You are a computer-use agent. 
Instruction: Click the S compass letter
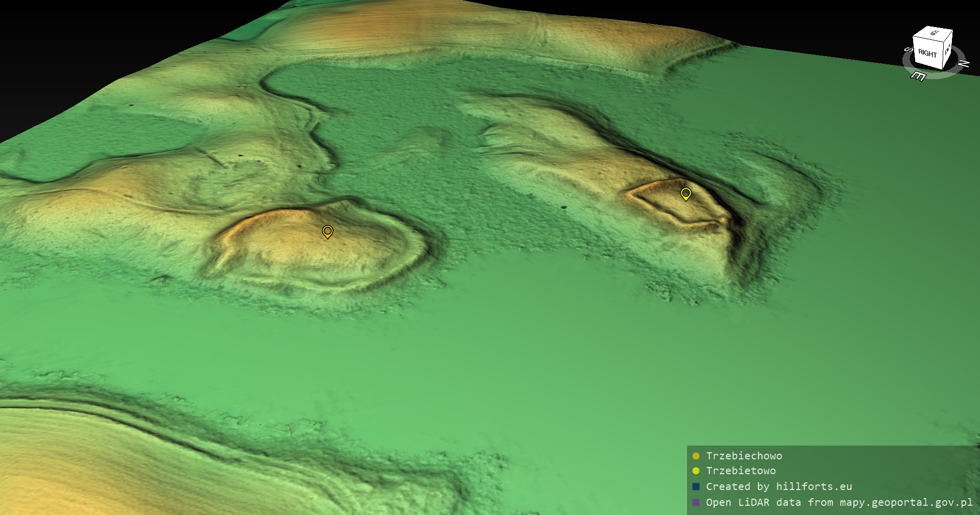point(909,50)
